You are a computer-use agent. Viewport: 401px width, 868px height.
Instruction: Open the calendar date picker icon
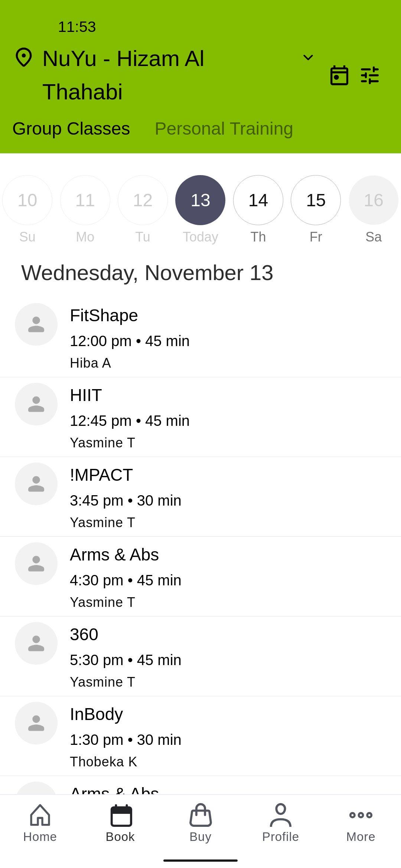click(x=339, y=75)
